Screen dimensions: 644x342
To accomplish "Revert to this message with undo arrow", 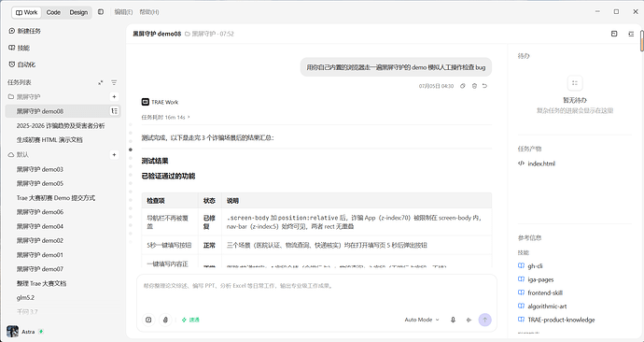I will [x=484, y=86].
